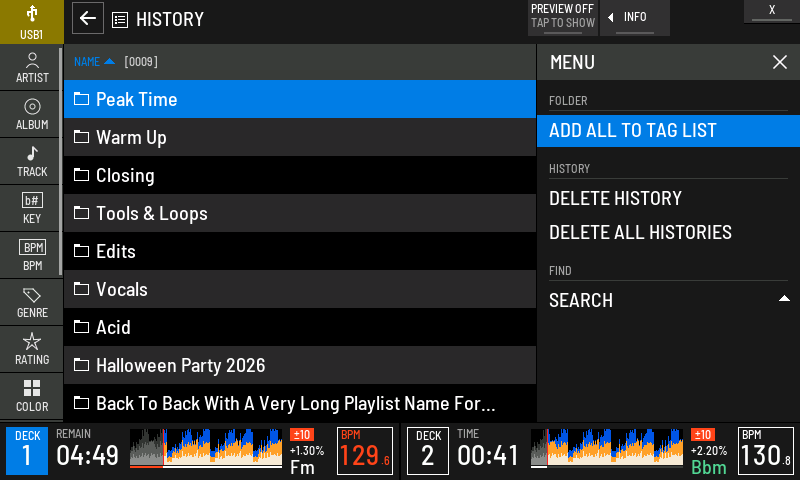
Task: Click the Tools & Loops folder icon
Action: (81, 213)
